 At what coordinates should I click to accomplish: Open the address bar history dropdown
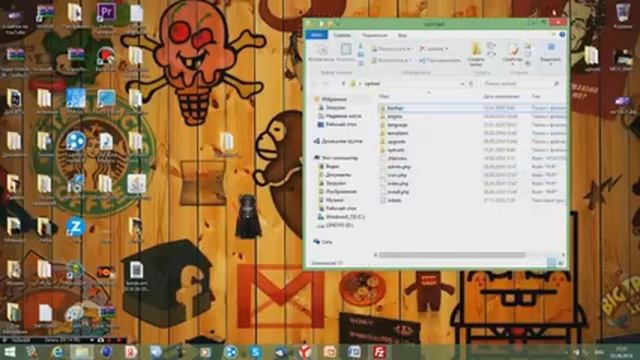click(462, 84)
